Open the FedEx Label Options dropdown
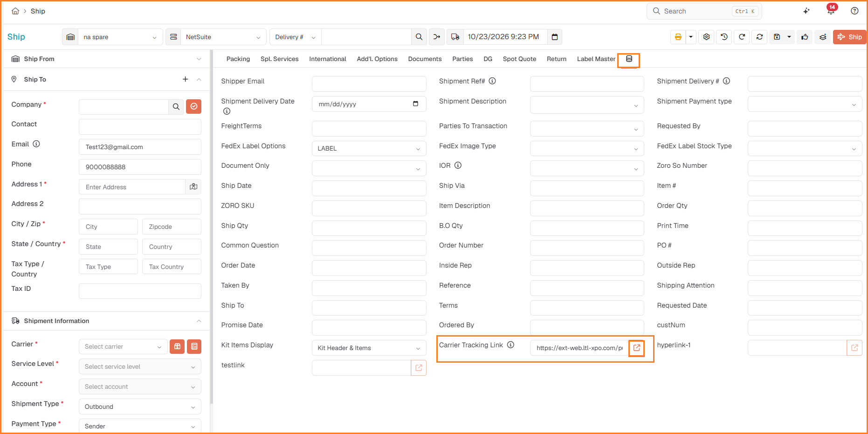 click(x=369, y=148)
